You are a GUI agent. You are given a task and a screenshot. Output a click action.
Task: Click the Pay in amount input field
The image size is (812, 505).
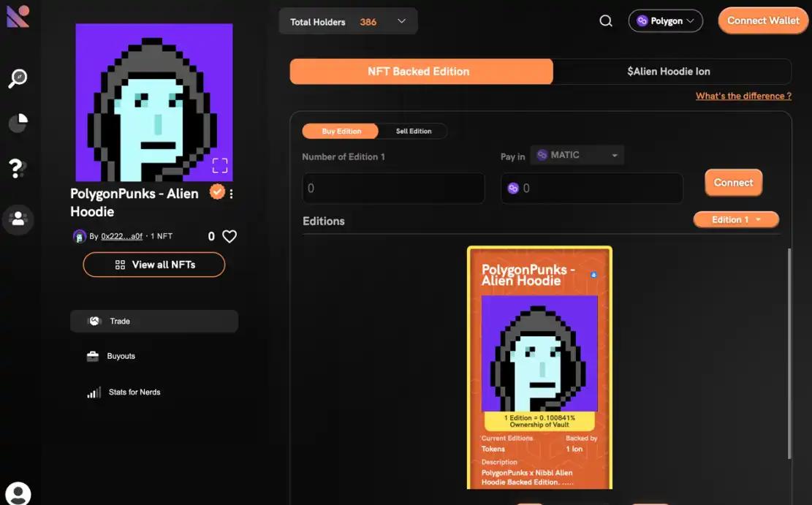tap(592, 189)
